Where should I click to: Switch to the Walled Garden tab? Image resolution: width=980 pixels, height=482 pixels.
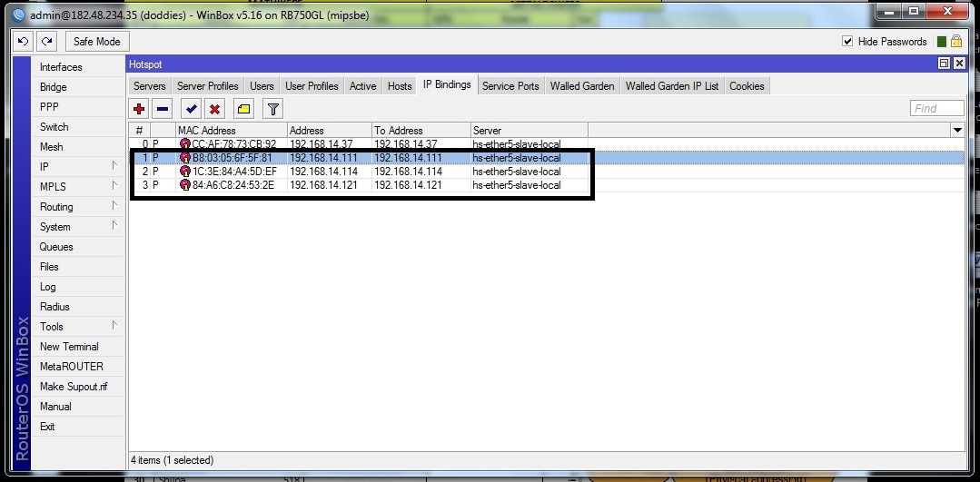tap(582, 86)
